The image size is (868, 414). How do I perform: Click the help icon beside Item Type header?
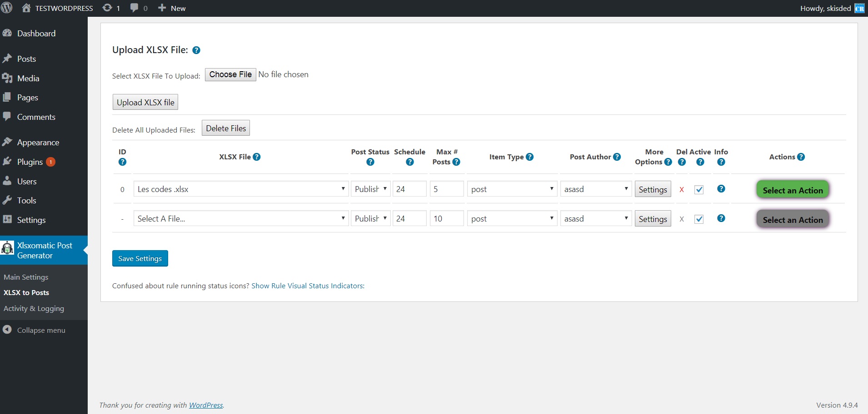point(529,157)
